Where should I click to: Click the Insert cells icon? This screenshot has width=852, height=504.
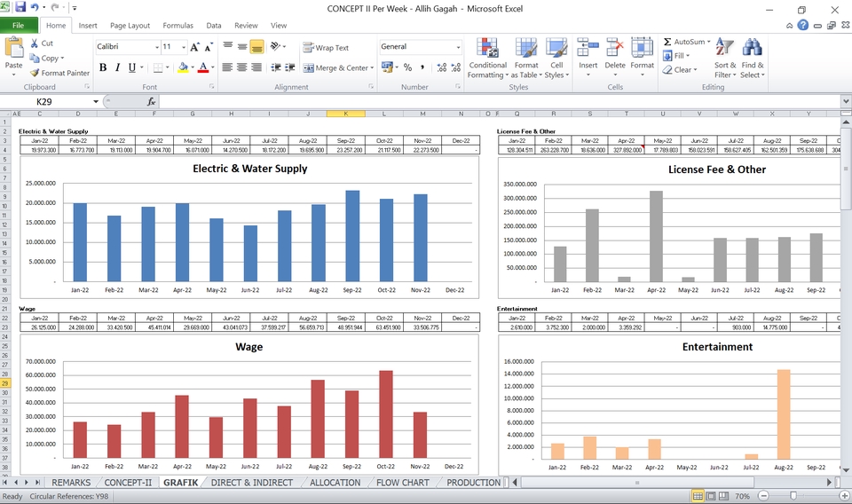(588, 48)
